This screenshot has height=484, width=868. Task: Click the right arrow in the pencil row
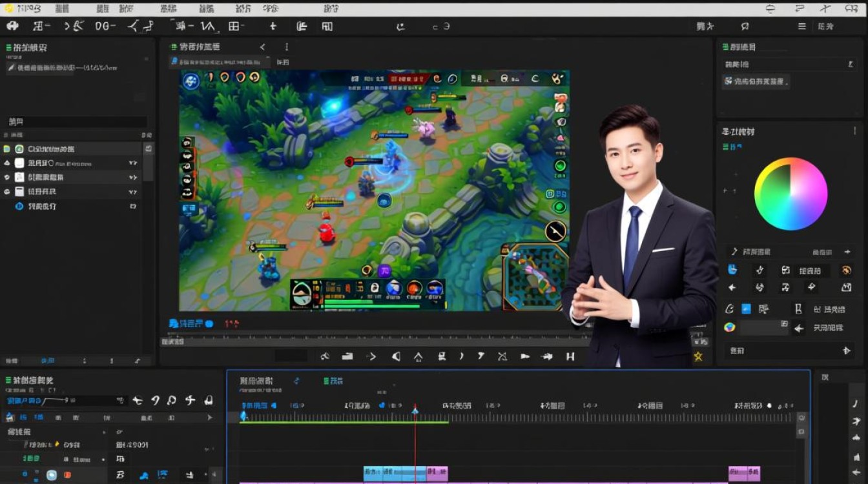(x=847, y=251)
